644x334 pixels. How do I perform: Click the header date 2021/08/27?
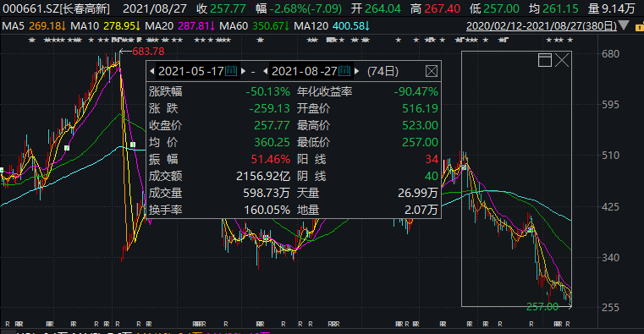click(155, 8)
